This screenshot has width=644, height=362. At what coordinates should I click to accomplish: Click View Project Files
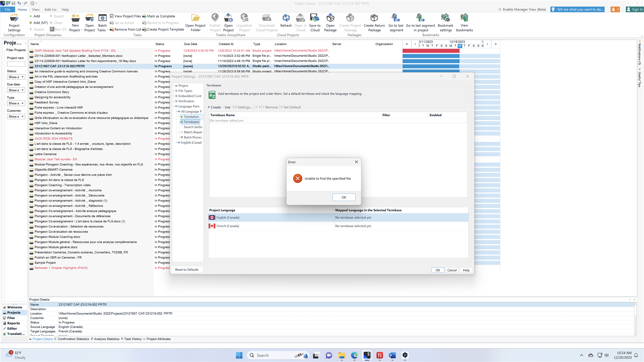[x=125, y=16]
